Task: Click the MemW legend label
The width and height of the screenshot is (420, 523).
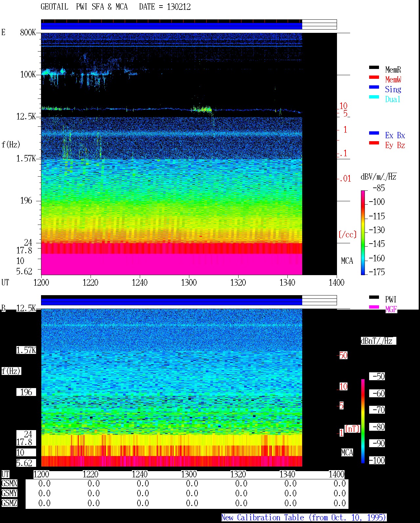Action: [393, 79]
